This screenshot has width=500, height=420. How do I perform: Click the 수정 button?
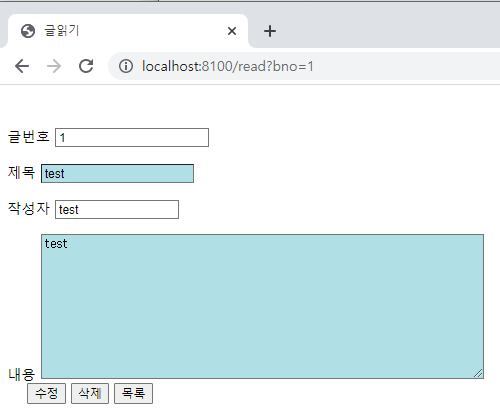[x=46, y=393]
